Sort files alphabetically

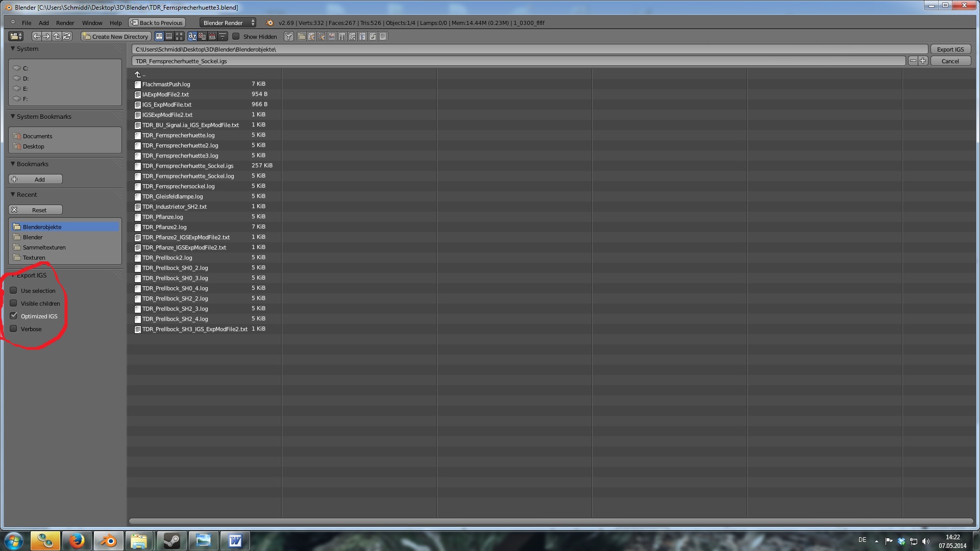click(192, 36)
